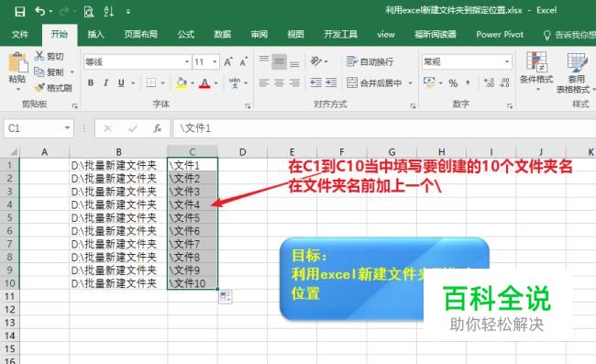Sort ascending from the quick access toolbar
This screenshot has width=596, height=364.
[109, 11]
